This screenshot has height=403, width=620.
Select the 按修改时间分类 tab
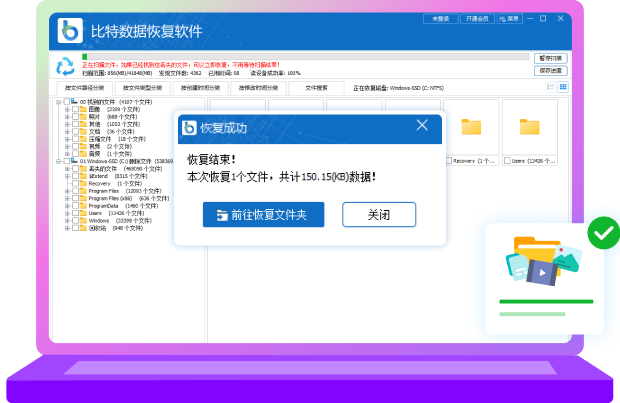(259, 88)
